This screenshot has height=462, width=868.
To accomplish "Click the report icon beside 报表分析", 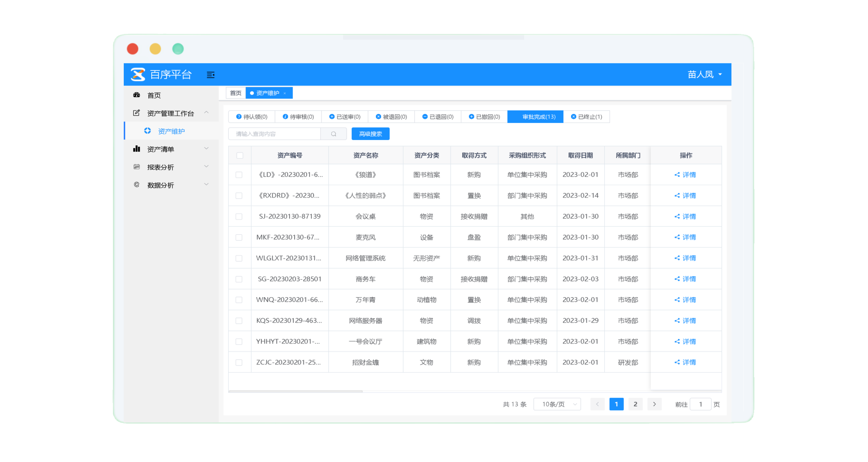I will [136, 167].
